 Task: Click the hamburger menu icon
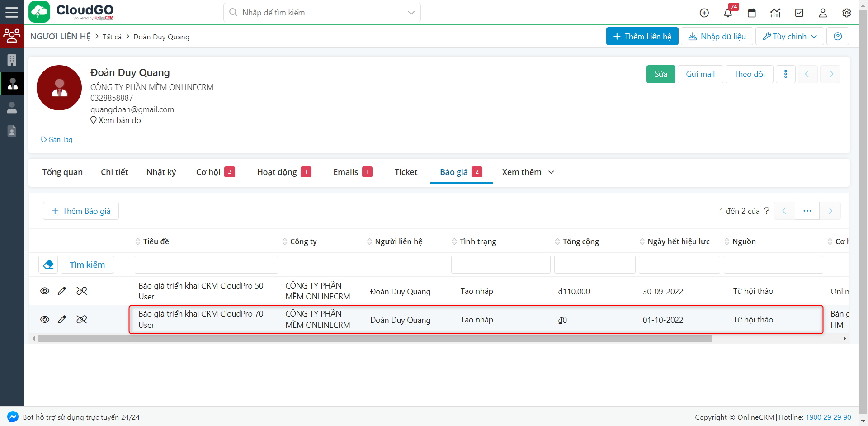coord(12,12)
